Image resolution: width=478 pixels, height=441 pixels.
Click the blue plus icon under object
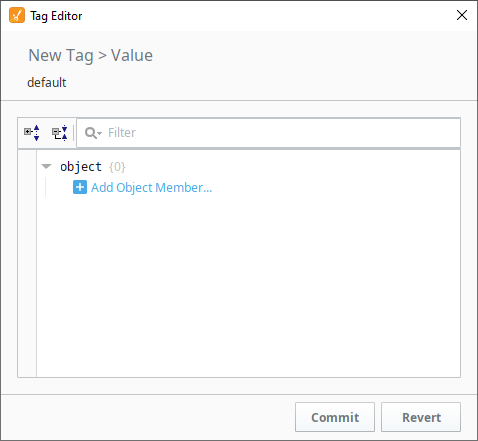pos(80,187)
